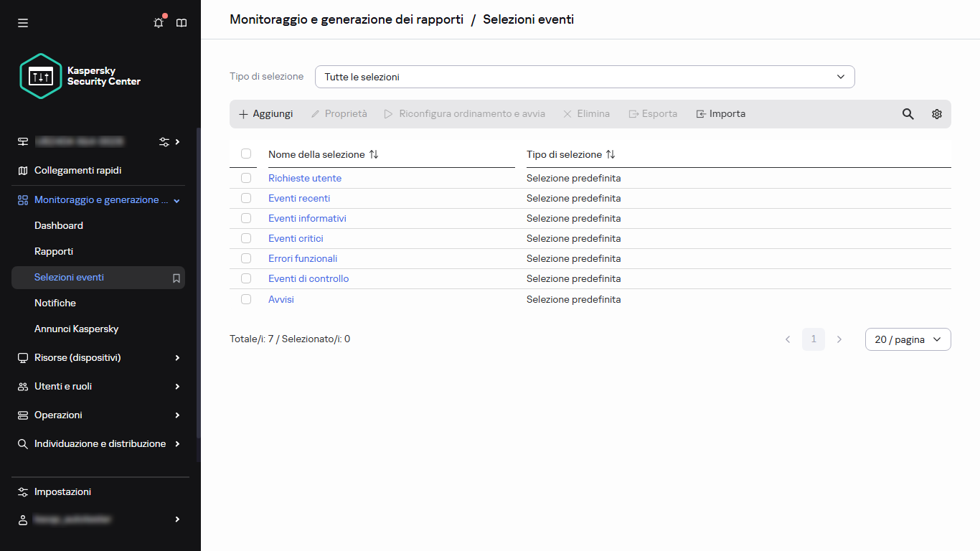Open the Eventi recenti selection link
This screenshot has height=551, width=980.
point(299,198)
